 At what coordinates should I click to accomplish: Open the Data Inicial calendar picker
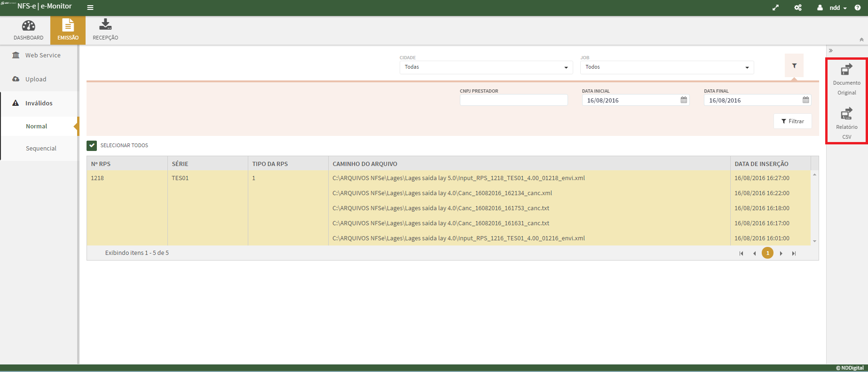coord(684,100)
